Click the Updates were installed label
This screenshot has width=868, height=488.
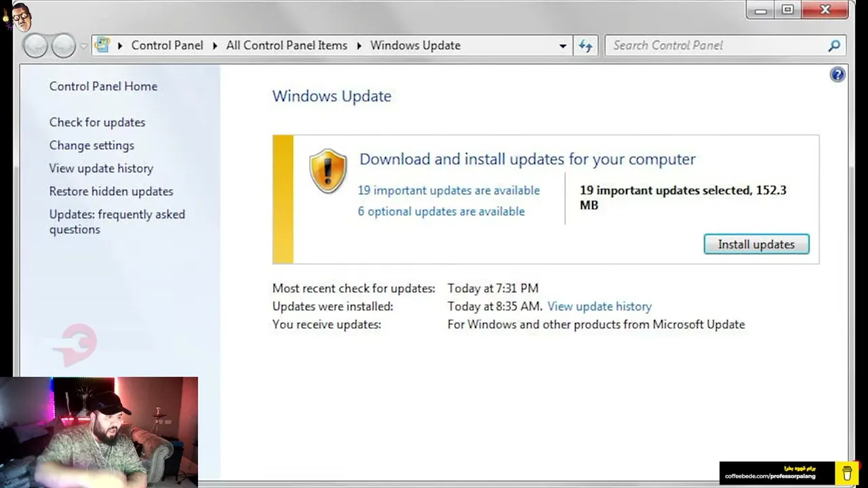(x=332, y=306)
